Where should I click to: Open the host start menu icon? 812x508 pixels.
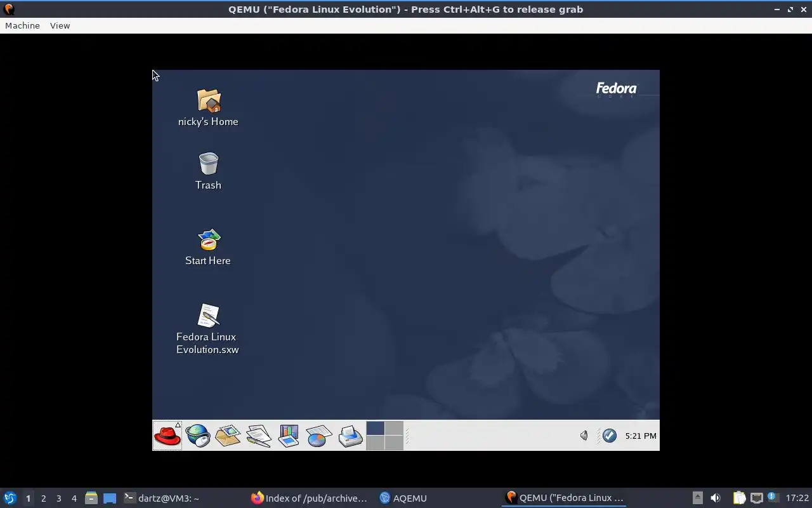[10, 498]
